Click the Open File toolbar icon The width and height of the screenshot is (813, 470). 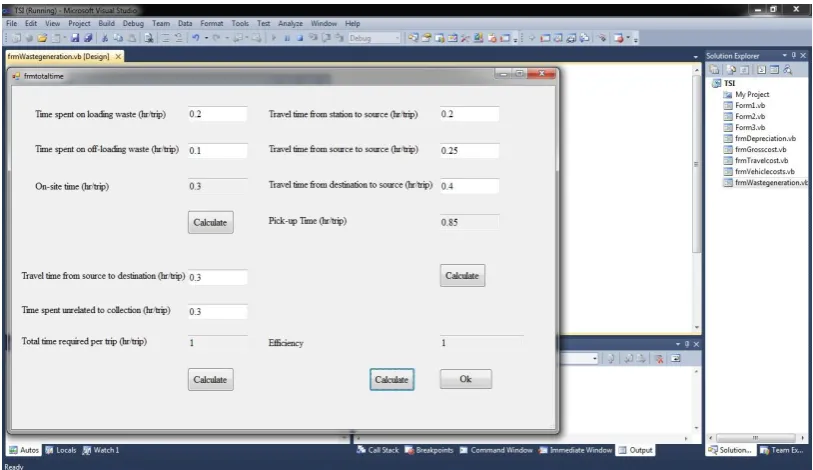(43, 38)
